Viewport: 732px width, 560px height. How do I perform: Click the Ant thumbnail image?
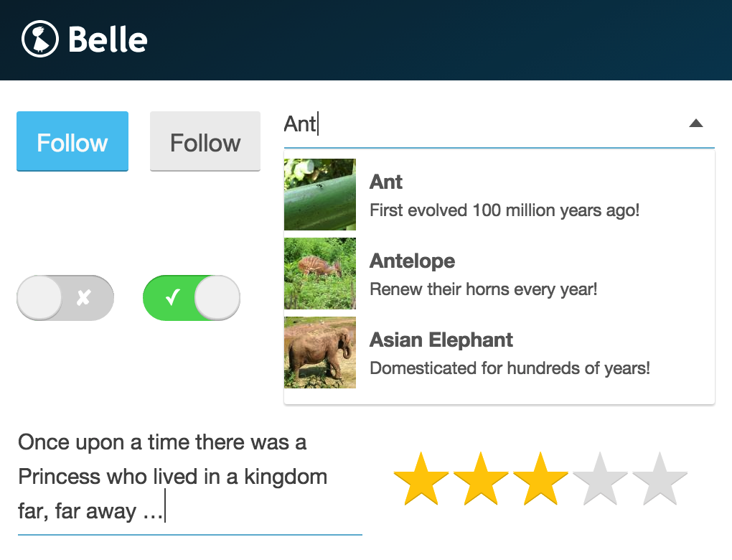(x=319, y=195)
